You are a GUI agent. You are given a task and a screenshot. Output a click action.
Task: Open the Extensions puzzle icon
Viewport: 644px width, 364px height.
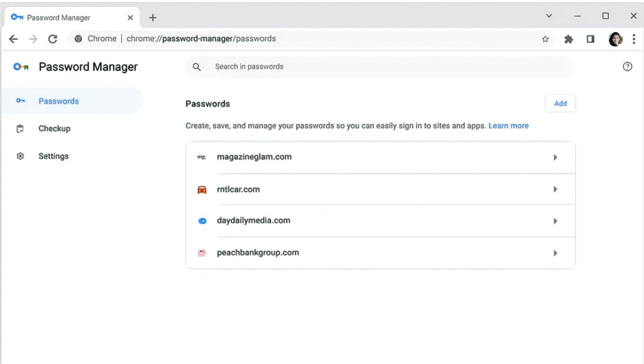point(568,39)
